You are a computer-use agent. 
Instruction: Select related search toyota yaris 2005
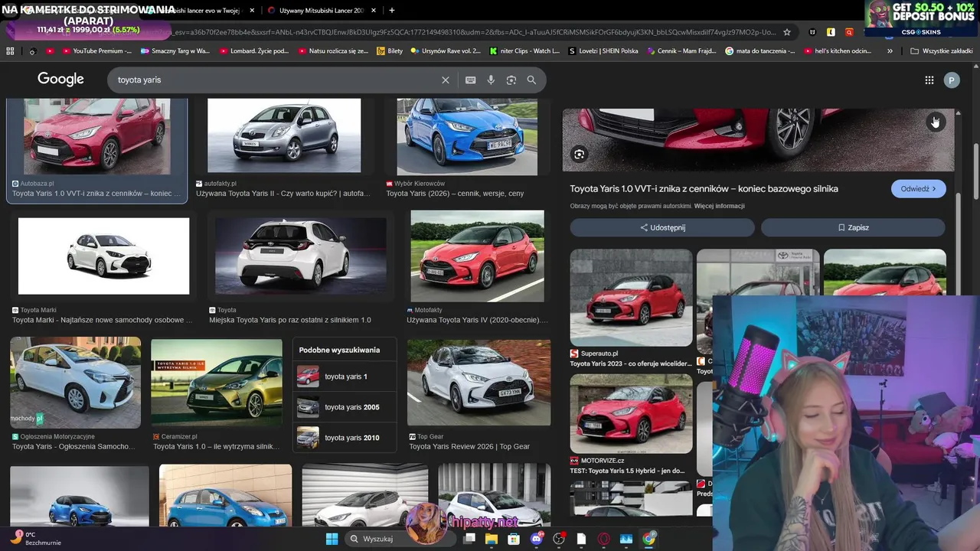(x=345, y=407)
